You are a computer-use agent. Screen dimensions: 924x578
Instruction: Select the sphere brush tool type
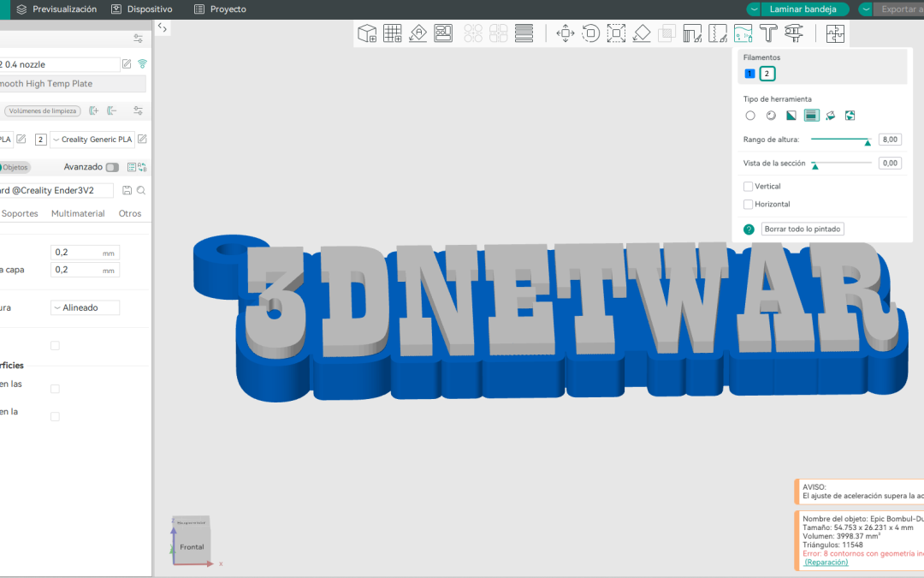click(771, 116)
